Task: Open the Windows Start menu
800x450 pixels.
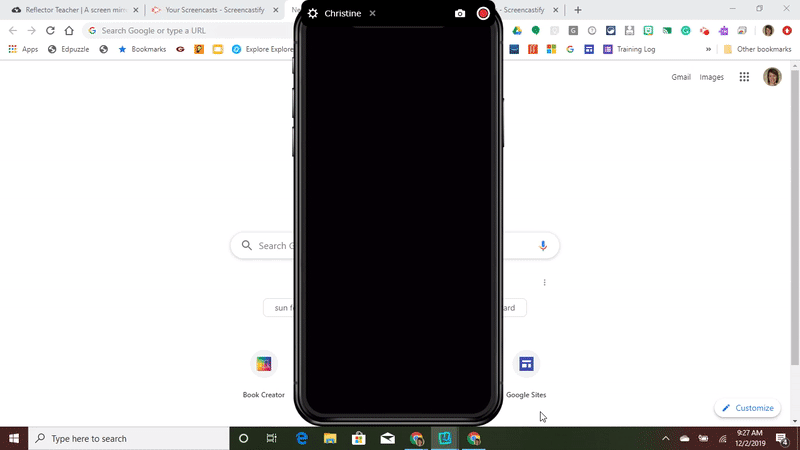Action: click(x=14, y=438)
